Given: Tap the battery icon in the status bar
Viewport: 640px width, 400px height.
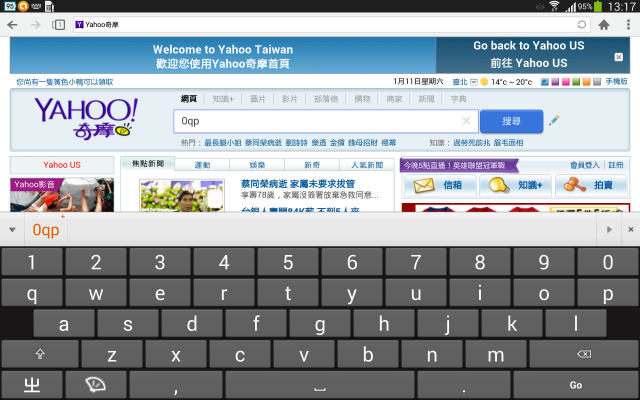Looking at the screenshot, I should [x=598, y=6].
